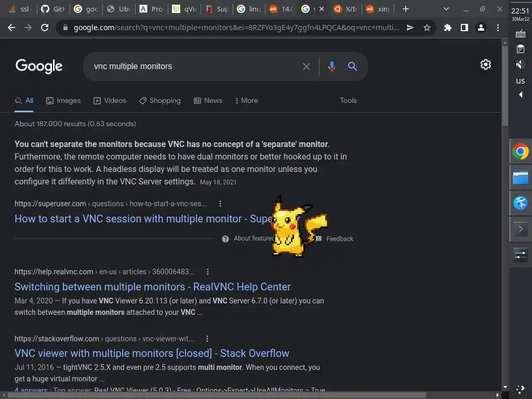Click the forward navigation arrow

point(28,28)
